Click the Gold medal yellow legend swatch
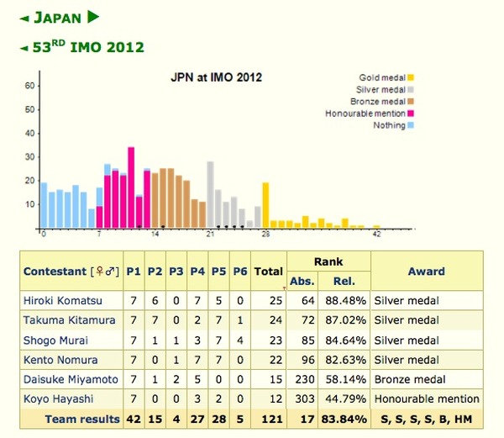This screenshot has width=504, height=438. (411, 77)
